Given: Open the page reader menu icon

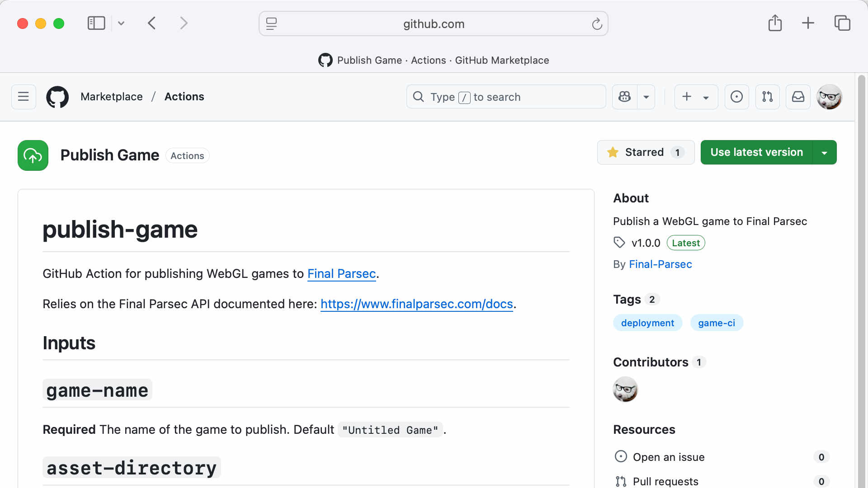Looking at the screenshot, I should pos(271,23).
